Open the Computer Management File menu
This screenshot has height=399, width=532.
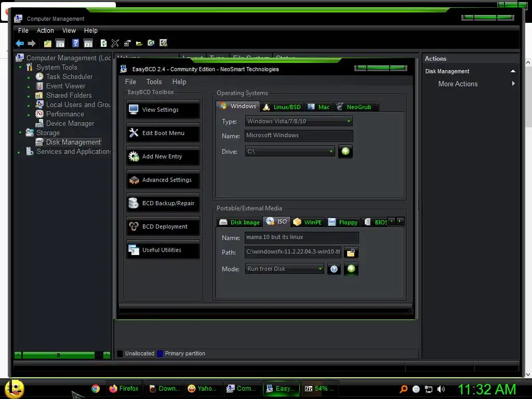click(23, 31)
